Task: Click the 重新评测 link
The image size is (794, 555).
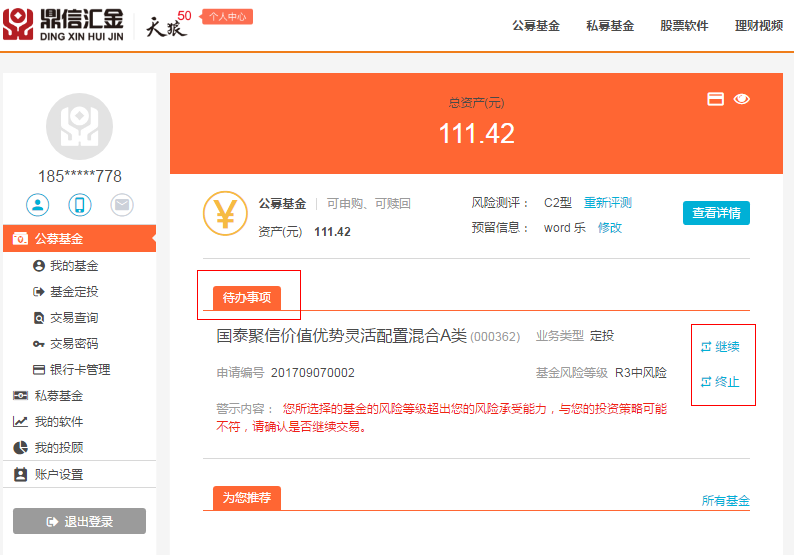Action: pos(607,203)
